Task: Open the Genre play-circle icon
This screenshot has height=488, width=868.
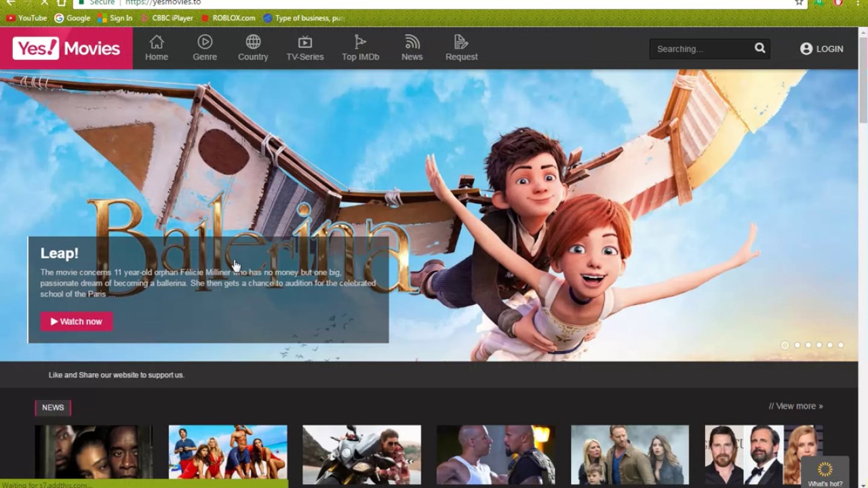Action: click(205, 42)
